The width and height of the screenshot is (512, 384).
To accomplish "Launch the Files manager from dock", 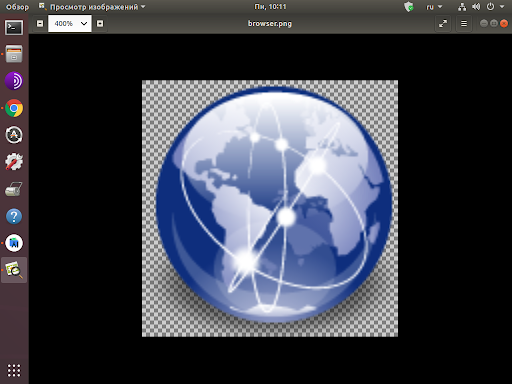I will tap(14, 54).
